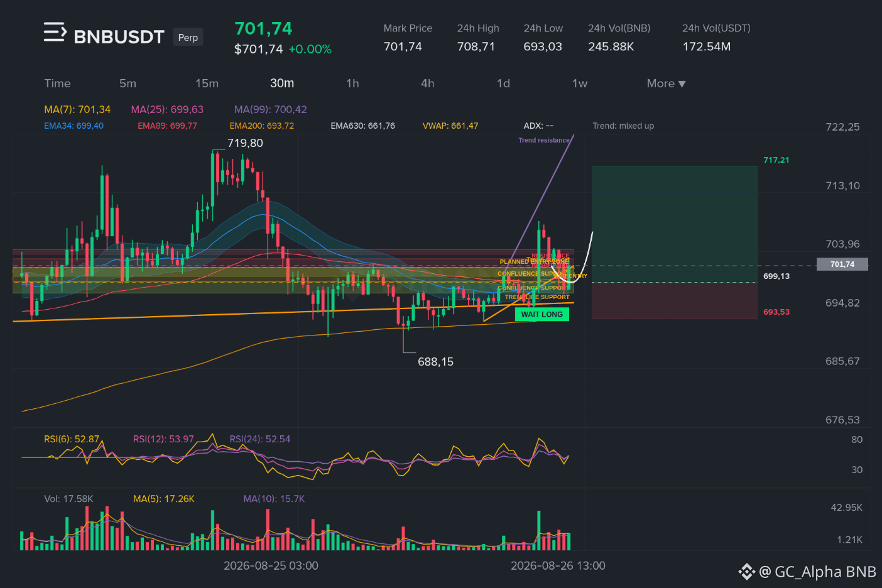The image size is (882, 588).
Task: Click the 24h High label
Action: tap(478, 28)
